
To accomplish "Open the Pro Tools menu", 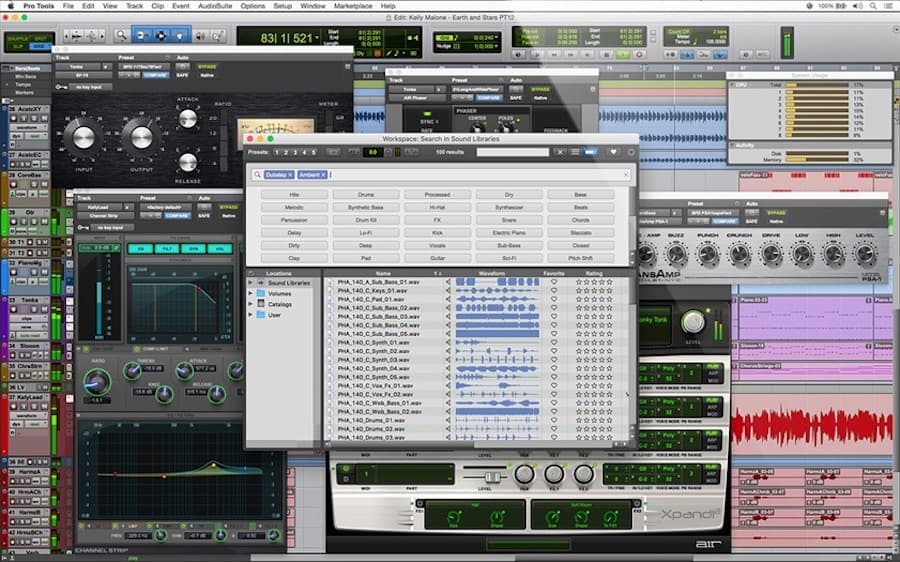I will 38,6.
